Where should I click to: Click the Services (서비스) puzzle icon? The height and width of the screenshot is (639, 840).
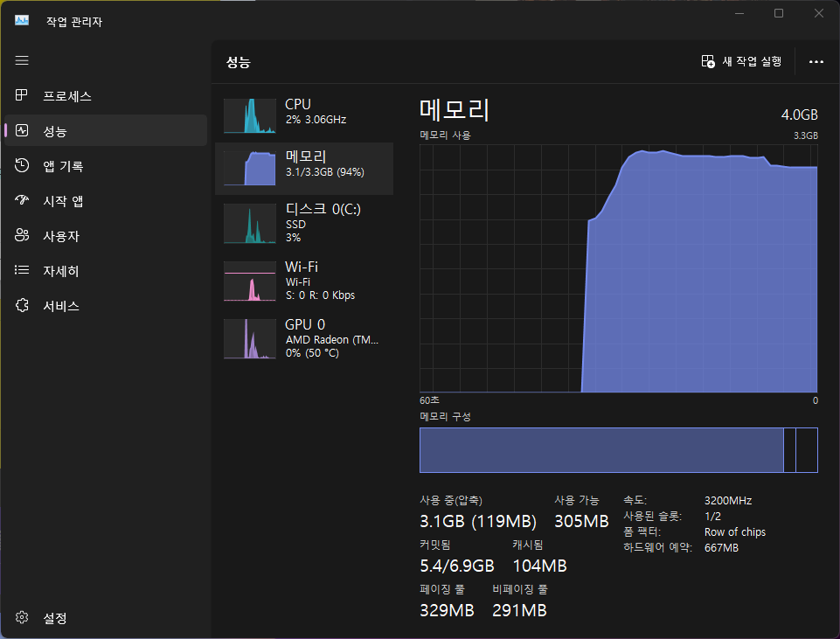coord(22,305)
